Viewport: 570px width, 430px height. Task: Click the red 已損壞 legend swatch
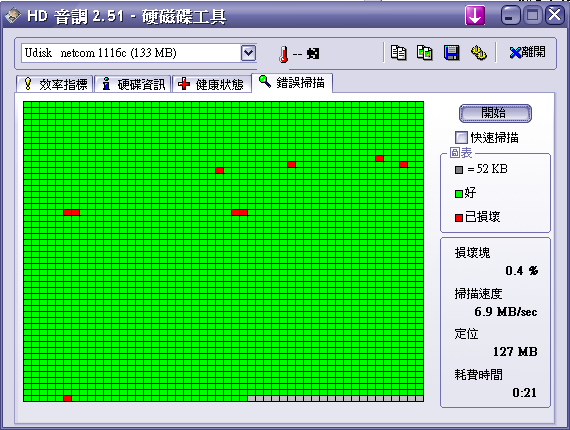pyautogui.click(x=459, y=218)
